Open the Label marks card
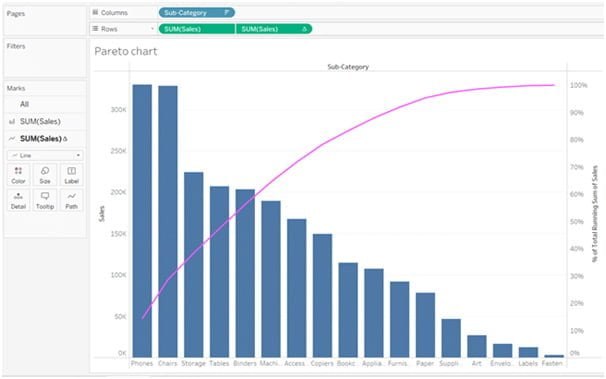The height and width of the screenshot is (379, 606). [x=71, y=175]
